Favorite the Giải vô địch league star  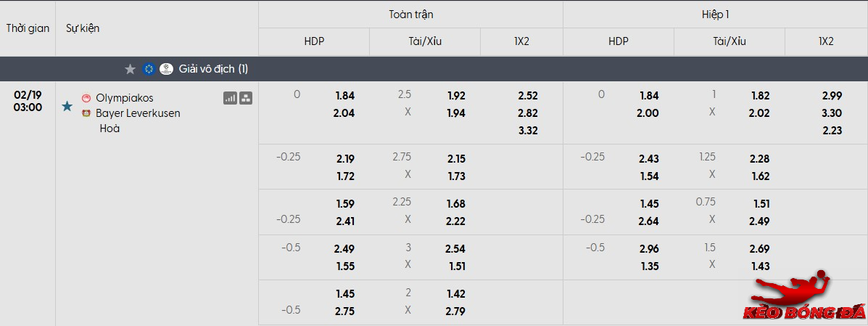tap(131, 69)
